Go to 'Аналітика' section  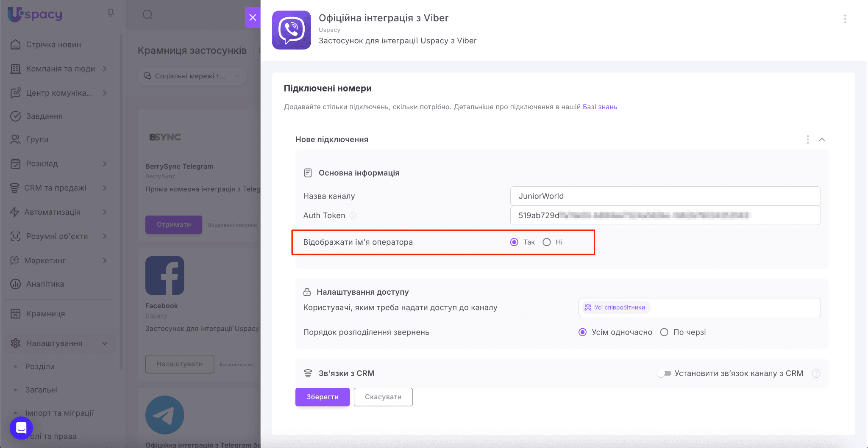45,284
